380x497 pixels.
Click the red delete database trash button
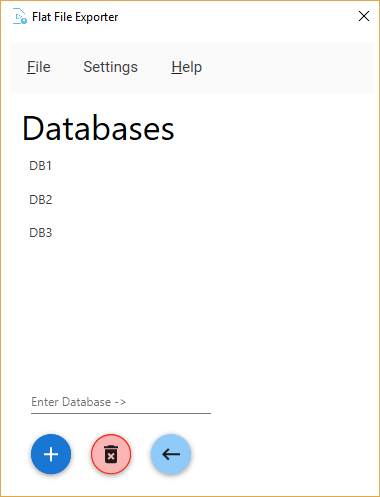(111, 454)
